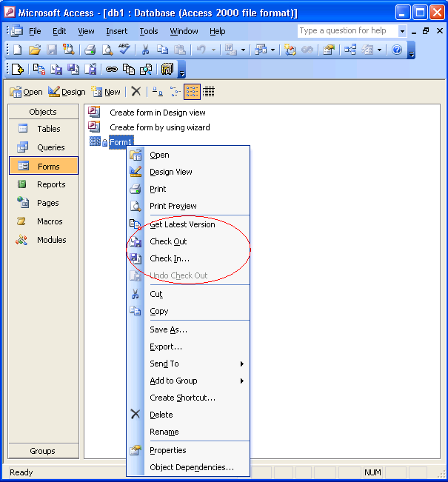Click the Design button in database window
This screenshot has height=482, width=448.
click(x=67, y=92)
